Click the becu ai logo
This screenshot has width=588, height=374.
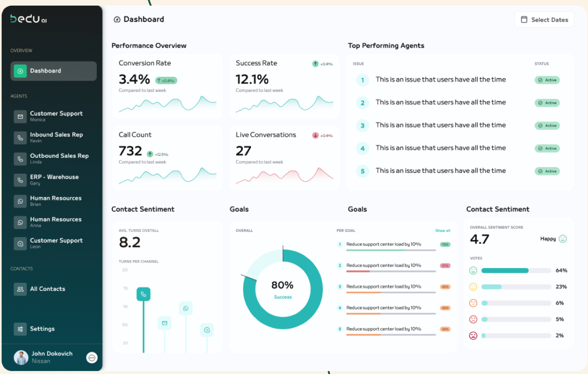[x=29, y=19]
